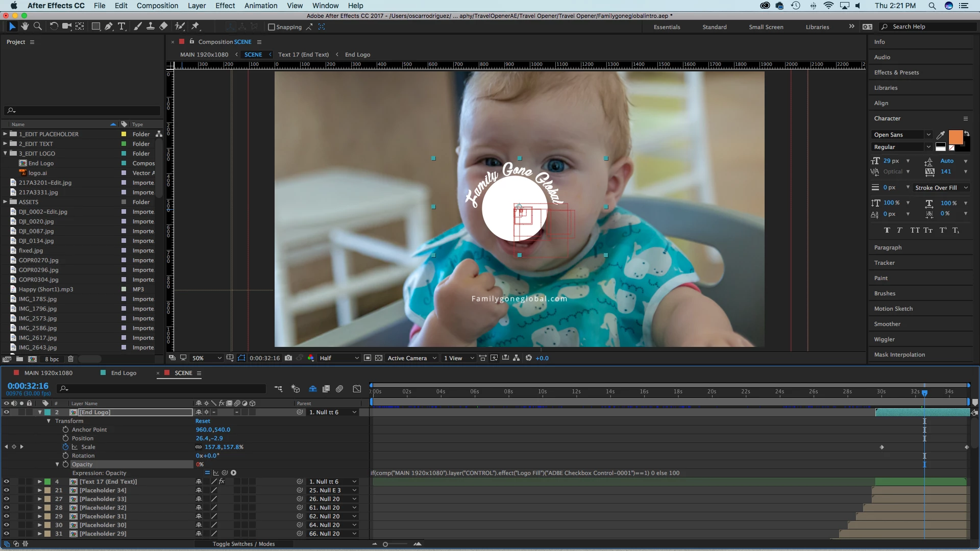Viewport: 980px width, 551px height.
Task: Select the Horizontal Type tool
Action: [x=121, y=27]
